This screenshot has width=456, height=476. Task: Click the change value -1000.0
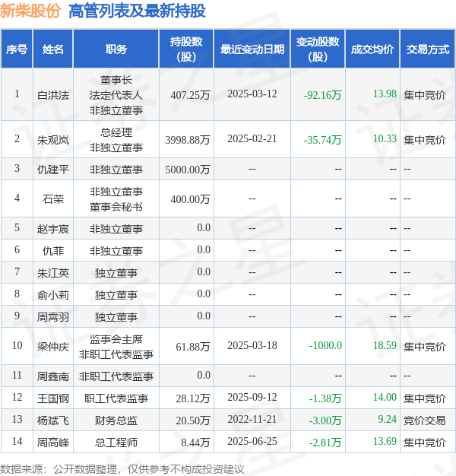(x=325, y=345)
